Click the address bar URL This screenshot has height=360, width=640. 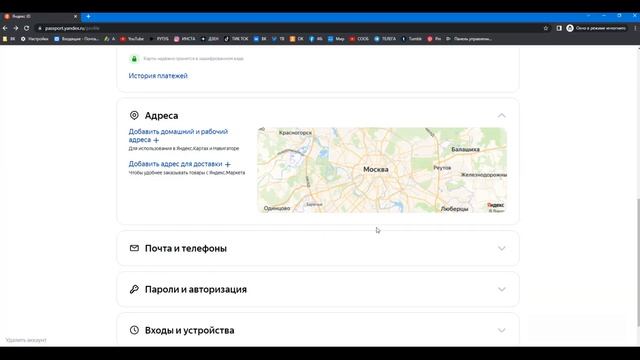click(72, 28)
